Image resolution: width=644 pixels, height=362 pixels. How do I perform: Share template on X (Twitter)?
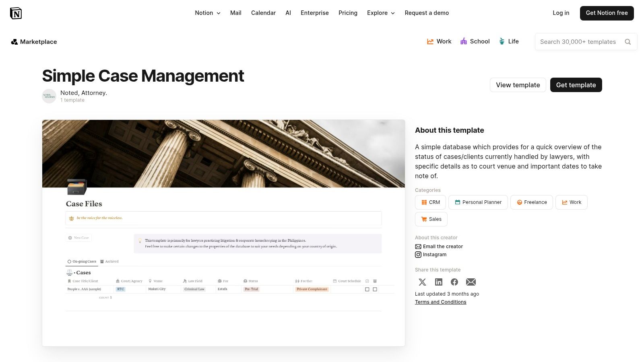[x=422, y=282]
